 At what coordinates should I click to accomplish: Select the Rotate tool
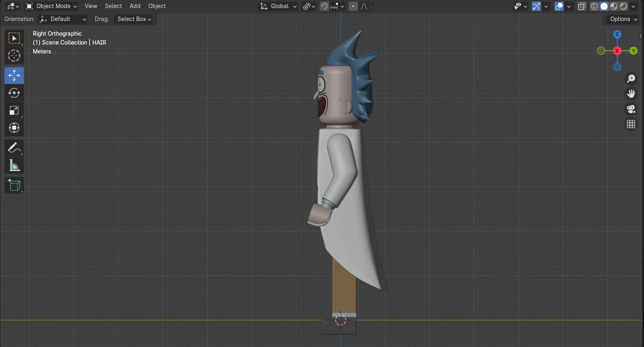coord(14,93)
